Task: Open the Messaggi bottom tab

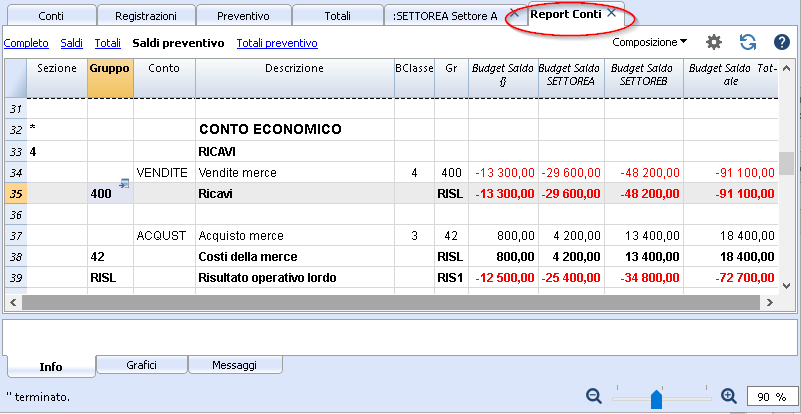Action: [234, 365]
